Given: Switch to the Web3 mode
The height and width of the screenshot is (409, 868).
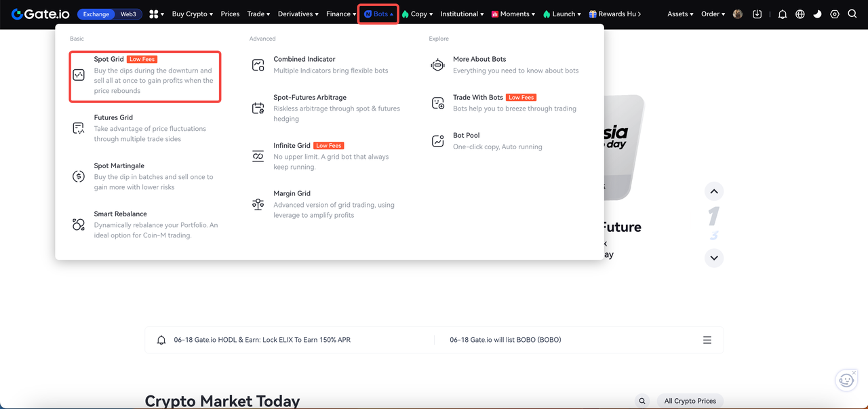Looking at the screenshot, I should (128, 14).
